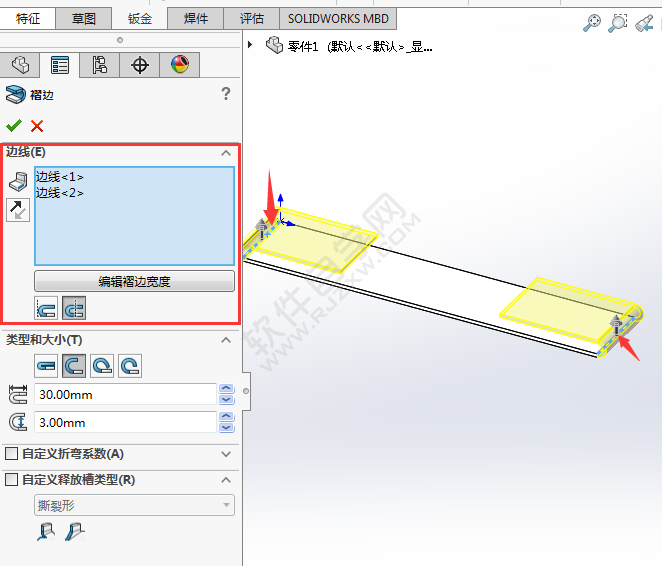
Task: Switch to the 草图 tab
Action: [84, 19]
